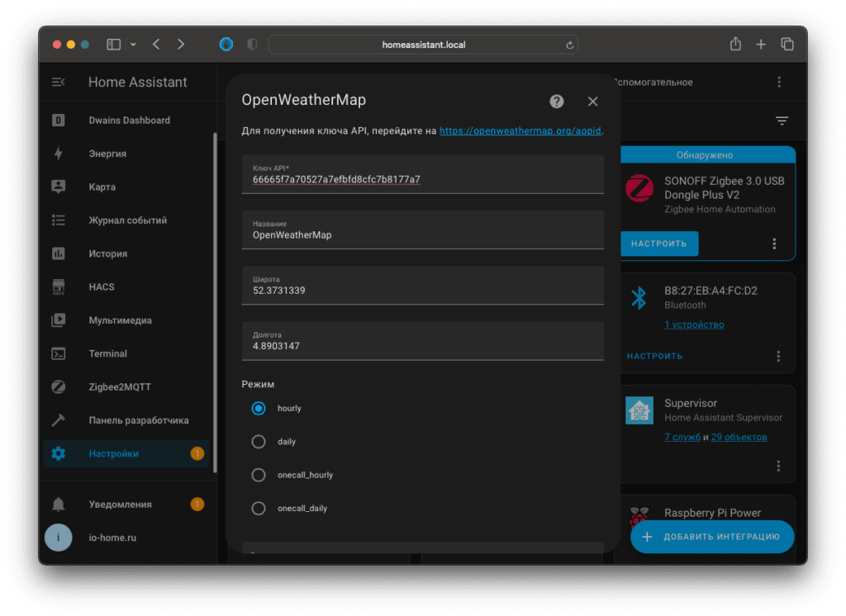Click the Safari privacy shield icon
The width and height of the screenshot is (846, 616).
[252, 45]
